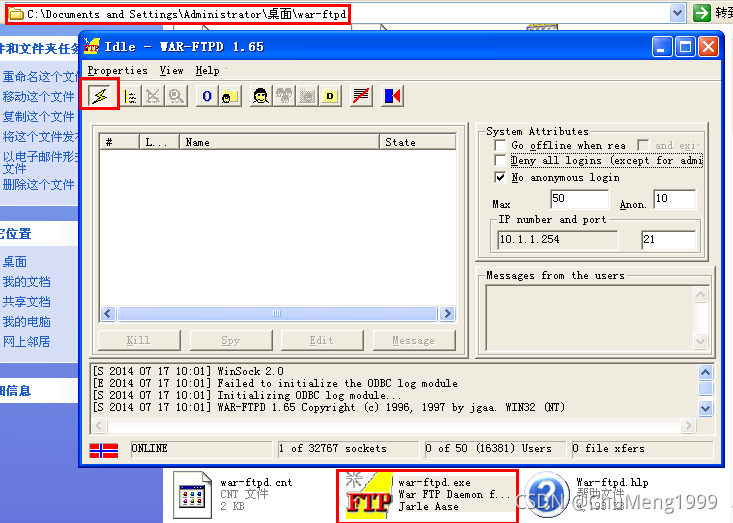Click the # column header
This screenshot has width=733, height=523.
click(x=120, y=142)
